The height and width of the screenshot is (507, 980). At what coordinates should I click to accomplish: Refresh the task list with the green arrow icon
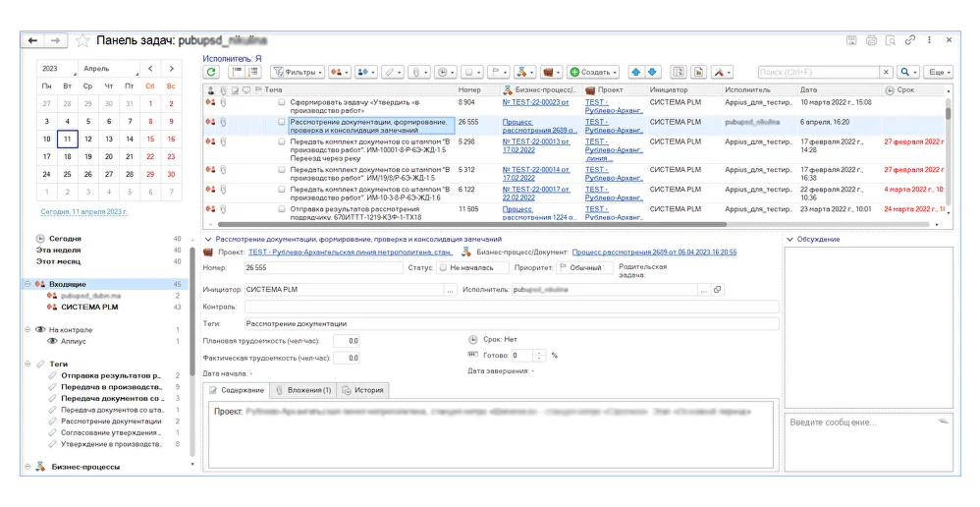point(211,73)
